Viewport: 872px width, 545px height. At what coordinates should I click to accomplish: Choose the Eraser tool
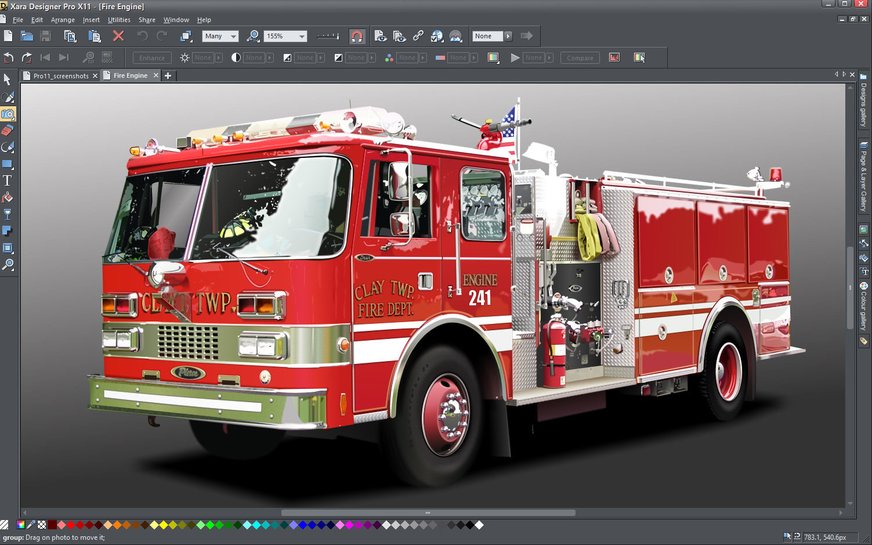coord(7,130)
